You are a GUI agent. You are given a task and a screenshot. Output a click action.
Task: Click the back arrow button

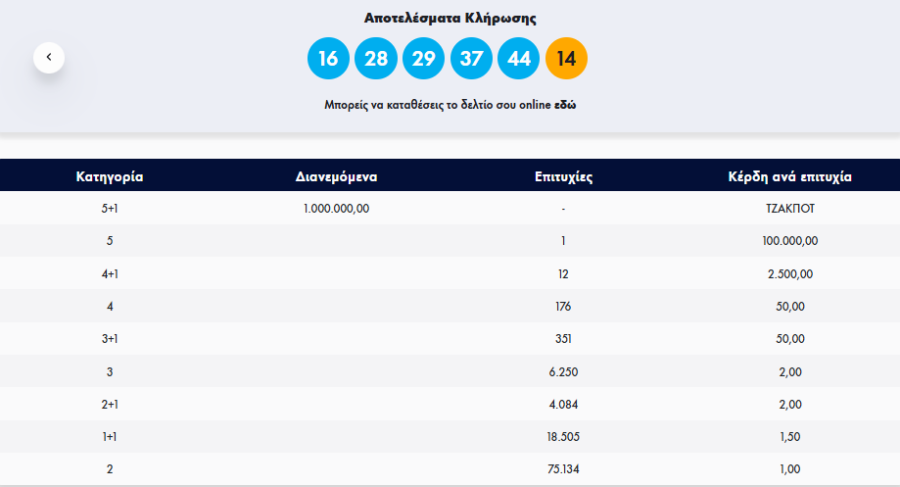49,58
